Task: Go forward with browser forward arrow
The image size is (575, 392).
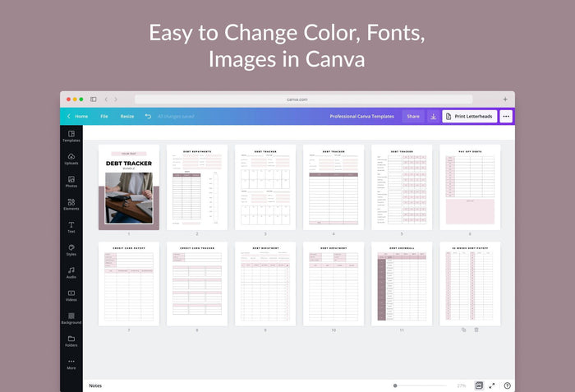Action: click(116, 99)
